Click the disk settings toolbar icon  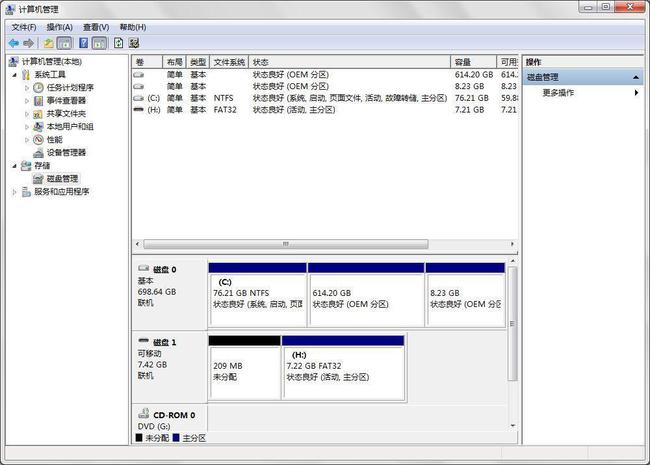[133, 43]
